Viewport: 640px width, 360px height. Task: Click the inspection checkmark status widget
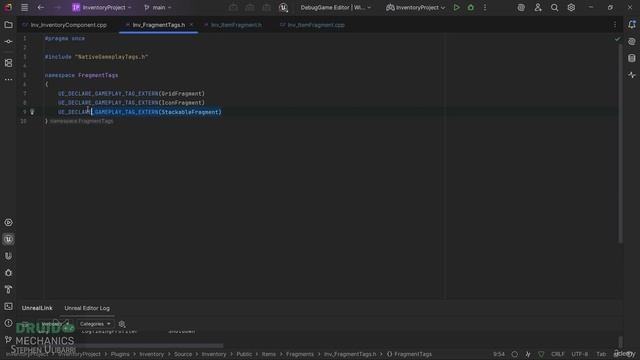(x=617, y=39)
